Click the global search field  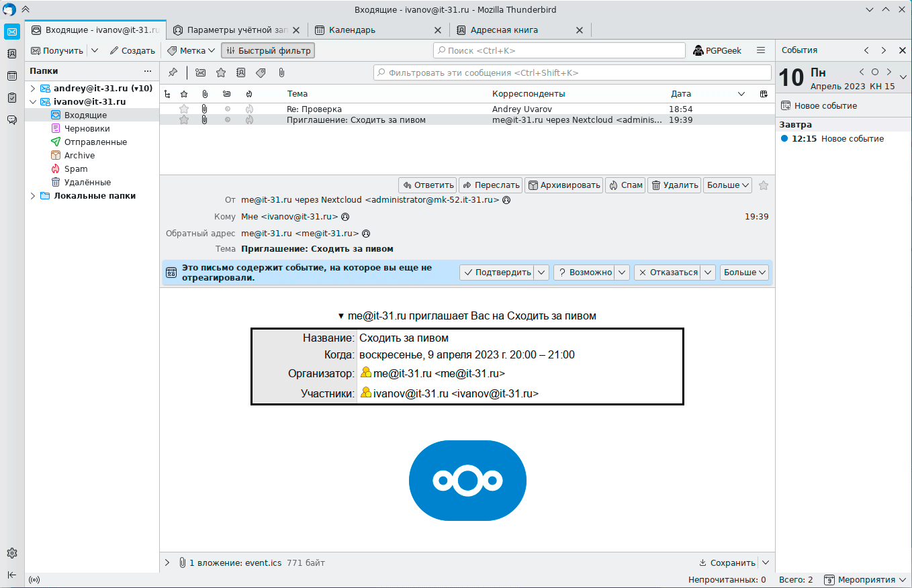(559, 50)
